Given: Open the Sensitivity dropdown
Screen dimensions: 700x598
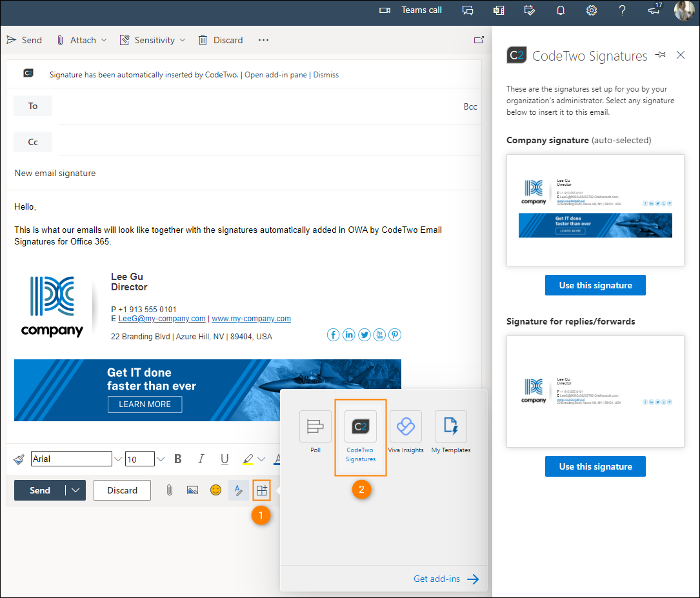Looking at the screenshot, I should pos(153,40).
